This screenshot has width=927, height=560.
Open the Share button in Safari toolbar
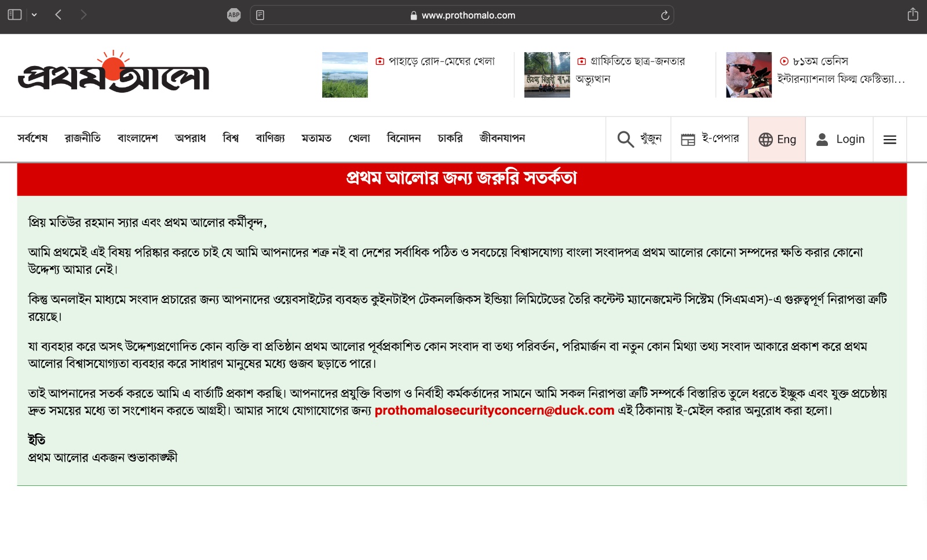coord(913,14)
